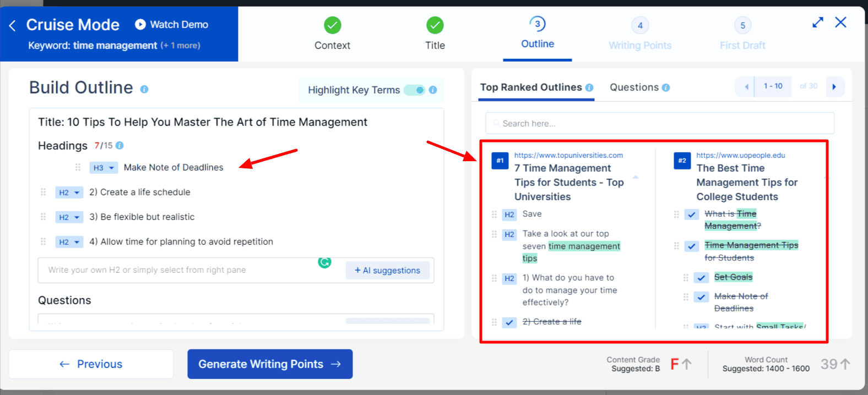Image resolution: width=868 pixels, height=395 pixels.
Task: Switch to the Questions tab
Action: (x=634, y=87)
